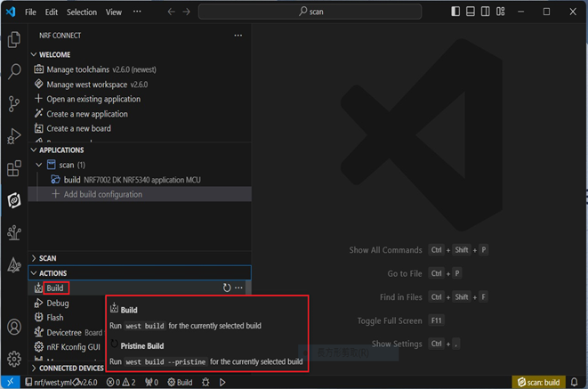
Task: Open the Manage settings gear icon
Action: click(13, 359)
